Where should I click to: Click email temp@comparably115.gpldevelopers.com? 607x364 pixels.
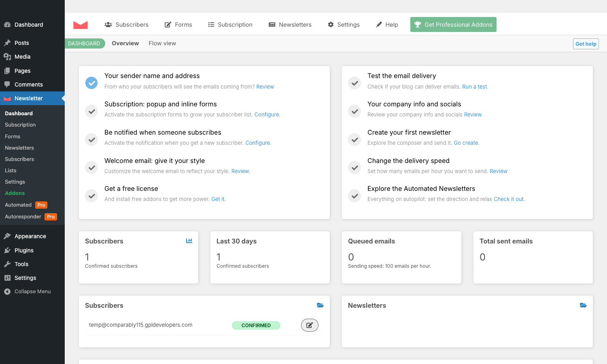point(141,325)
